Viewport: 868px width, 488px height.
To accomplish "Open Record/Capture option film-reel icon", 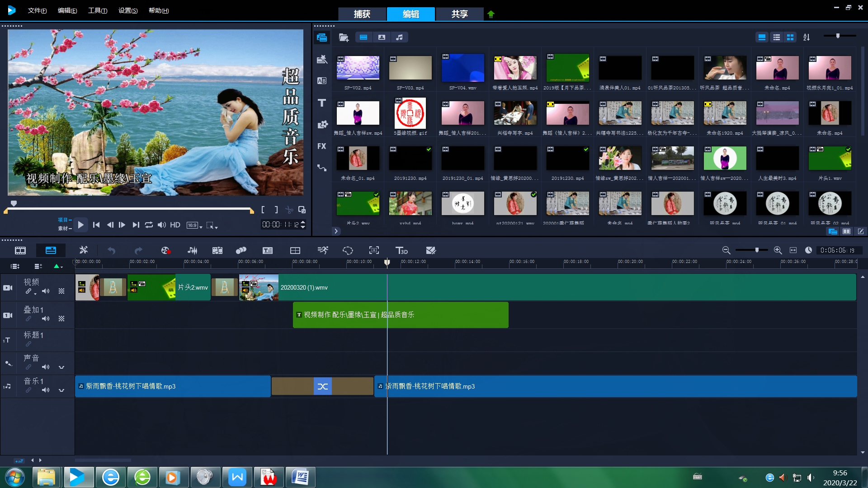I will click(165, 250).
